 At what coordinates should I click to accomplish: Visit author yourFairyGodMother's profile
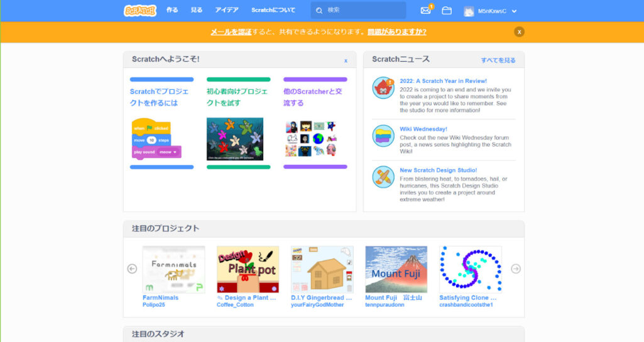pyautogui.click(x=317, y=305)
